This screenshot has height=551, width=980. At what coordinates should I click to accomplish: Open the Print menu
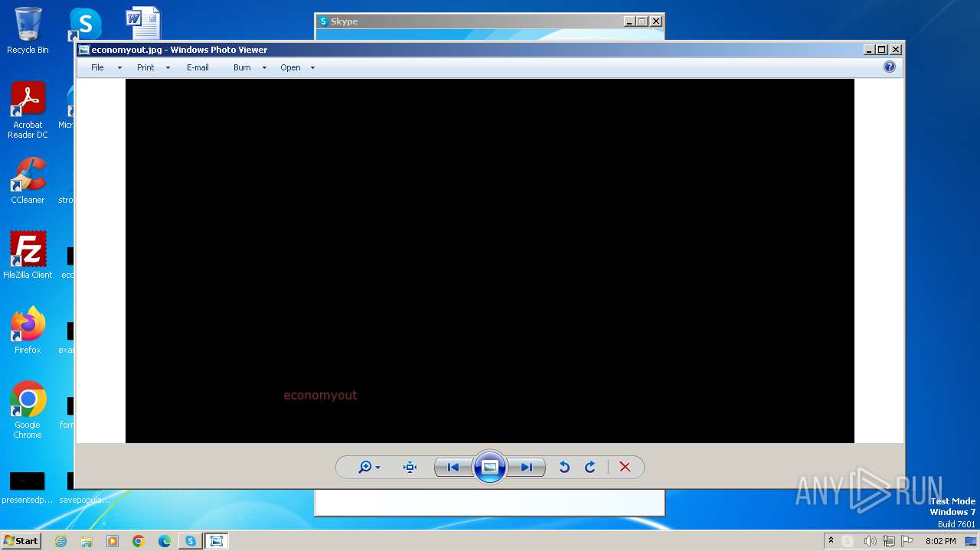145,67
